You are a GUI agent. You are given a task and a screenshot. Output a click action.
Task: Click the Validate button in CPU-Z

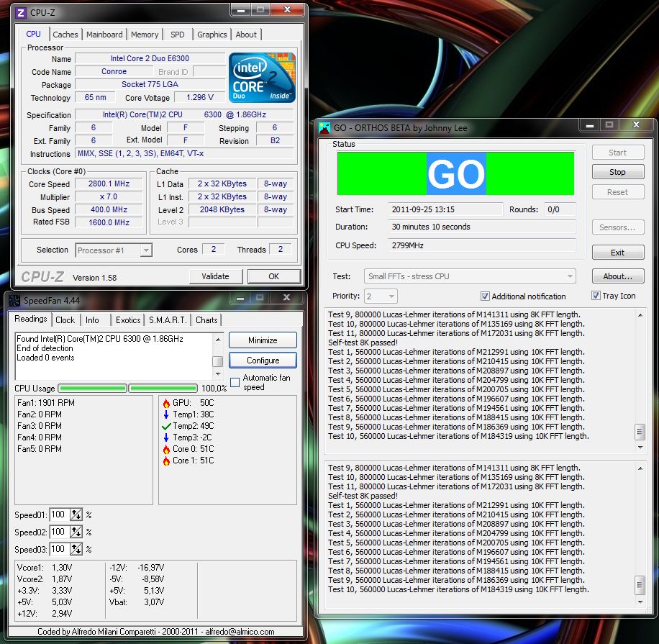[216, 276]
